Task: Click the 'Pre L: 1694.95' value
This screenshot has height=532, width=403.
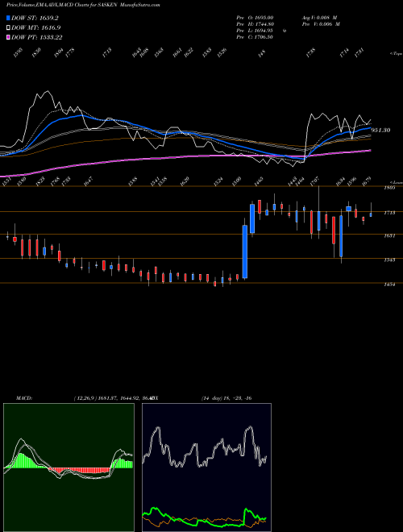Action: click(x=255, y=31)
